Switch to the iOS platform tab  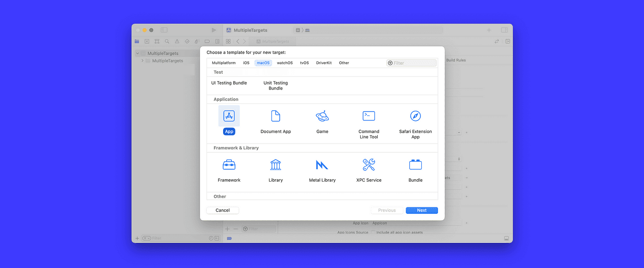click(246, 63)
